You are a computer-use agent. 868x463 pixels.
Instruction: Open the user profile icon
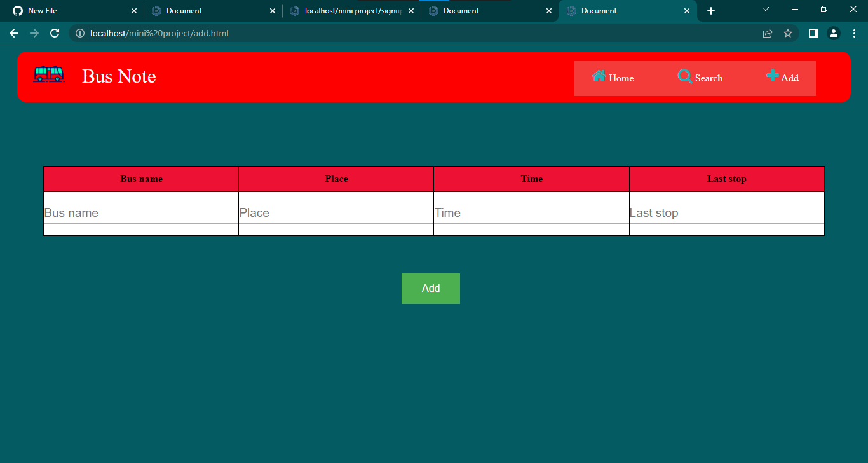[x=834, y=33]
